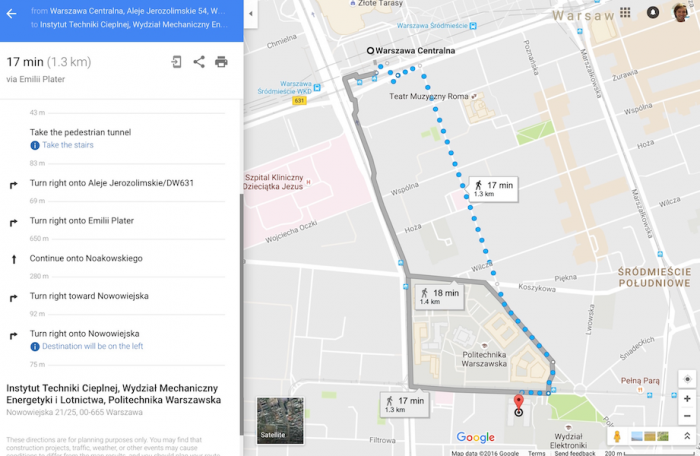This screenshot has width=700, height=456.
Task: Print the directions using printer icon
Action: point(221,62)
